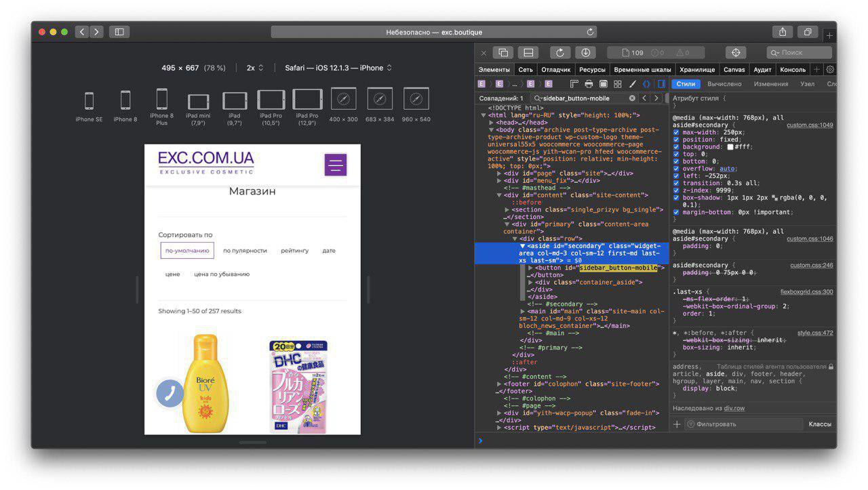The width and height of the screenshot is (868, 490).
Task: Toggle the Safari sidebar button
Action: coord(119,32)
